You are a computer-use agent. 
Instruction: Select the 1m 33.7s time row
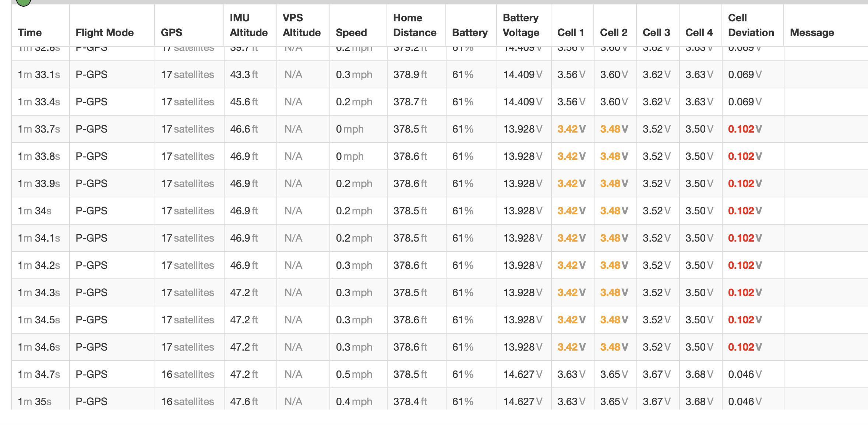click(440, 129)
